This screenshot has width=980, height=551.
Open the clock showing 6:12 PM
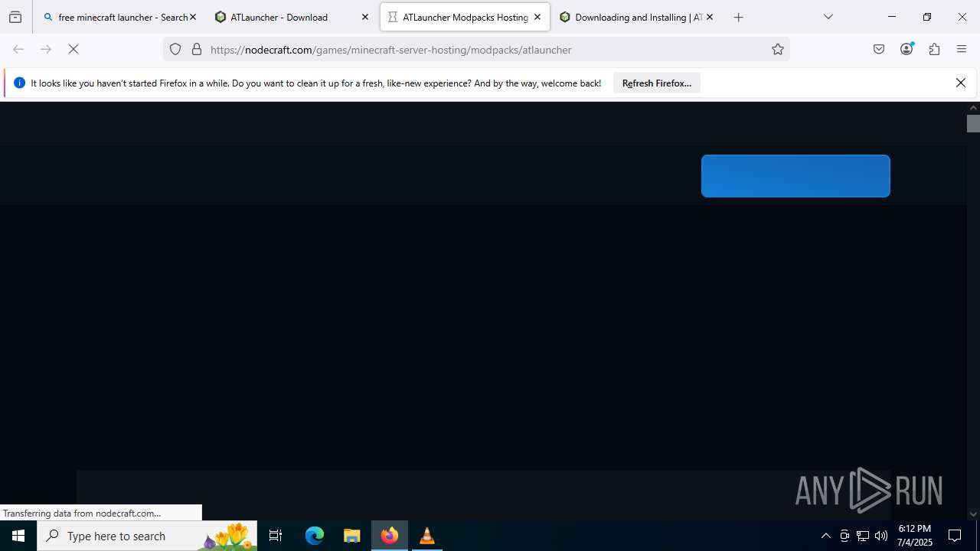915,536
